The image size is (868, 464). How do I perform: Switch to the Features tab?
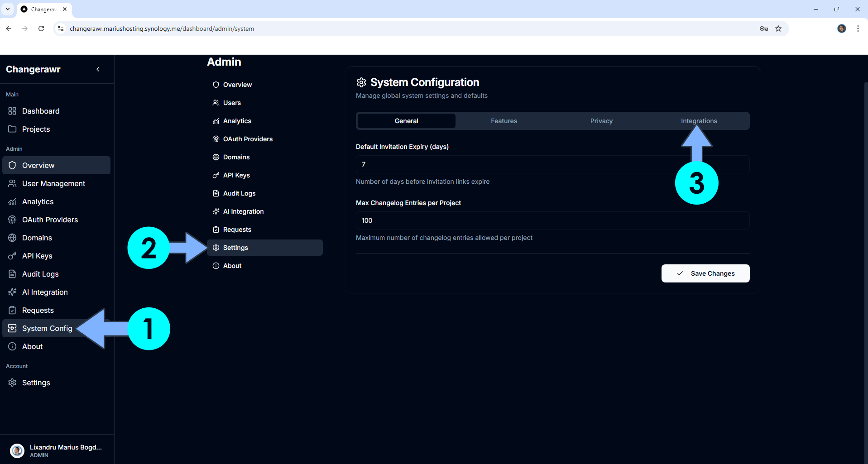click(x=504, y=121)
